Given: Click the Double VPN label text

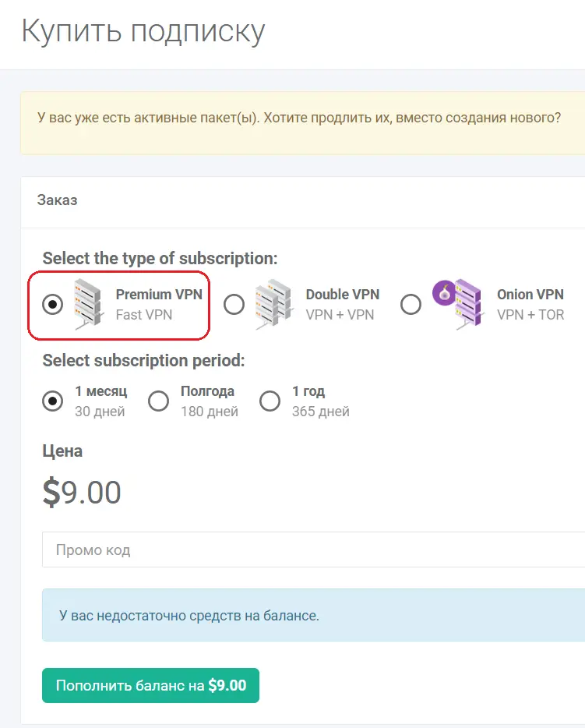Looking at the screenshot, I should pyautogui.click(x=343, y=295).
